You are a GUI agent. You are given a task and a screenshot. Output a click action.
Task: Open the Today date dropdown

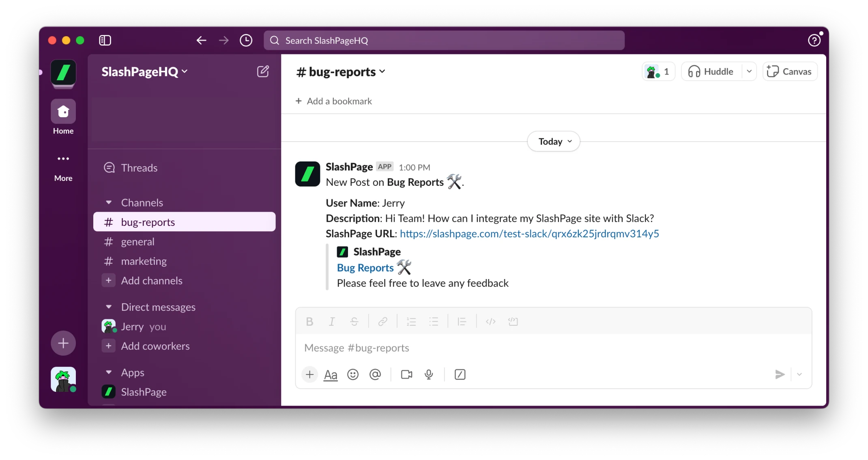pyautogui.click(x=554, y=142)
